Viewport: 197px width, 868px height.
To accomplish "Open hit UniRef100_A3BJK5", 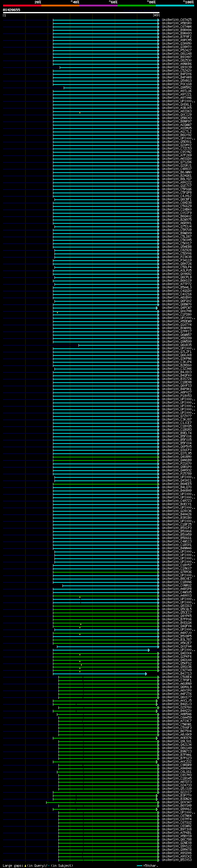I will point(177,108).
